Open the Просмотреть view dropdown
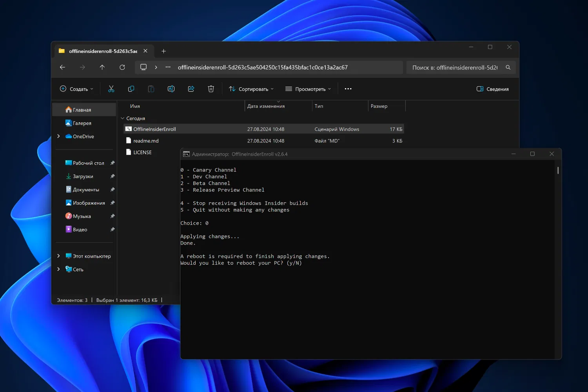This screenshot has width=588, height=392. [x=308, y=89]
